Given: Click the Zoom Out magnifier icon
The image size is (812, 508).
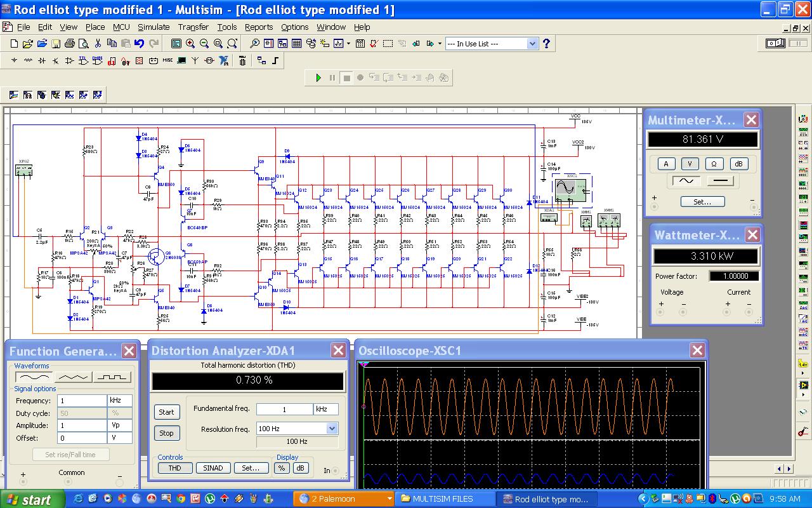Looking at the screenshot, I should pos(204,44).
